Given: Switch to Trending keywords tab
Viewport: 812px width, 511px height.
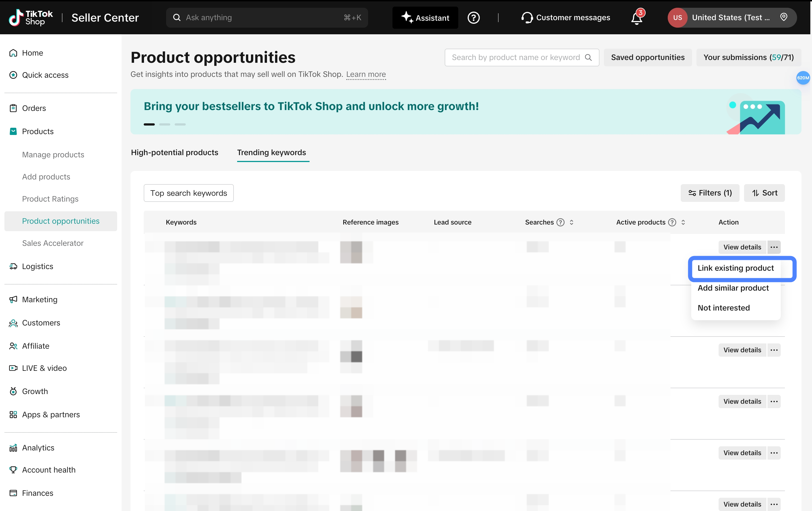Looking at the screenshot, I should point(271,152).
